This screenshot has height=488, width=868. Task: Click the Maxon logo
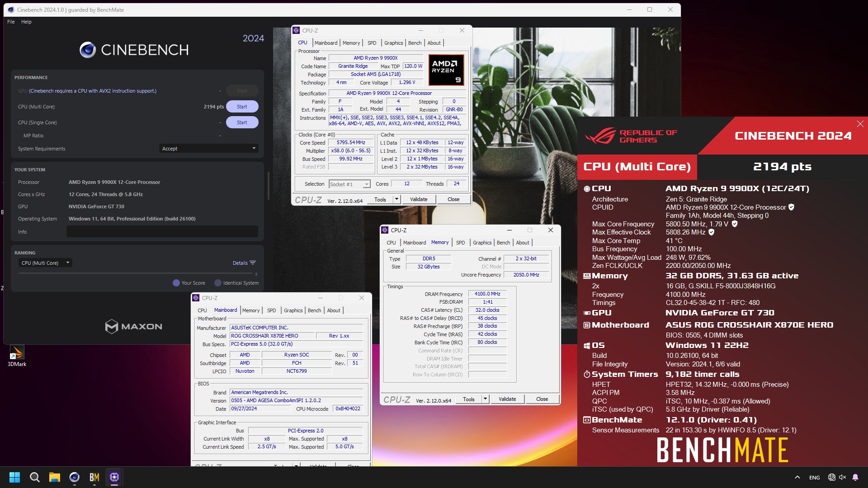click(x=133, y=326)
